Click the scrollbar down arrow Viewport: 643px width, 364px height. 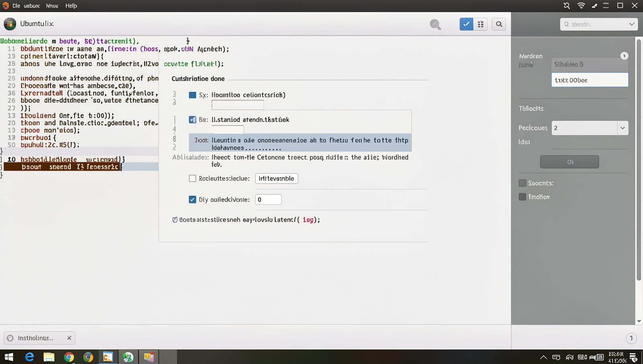(x=639, y=321)
